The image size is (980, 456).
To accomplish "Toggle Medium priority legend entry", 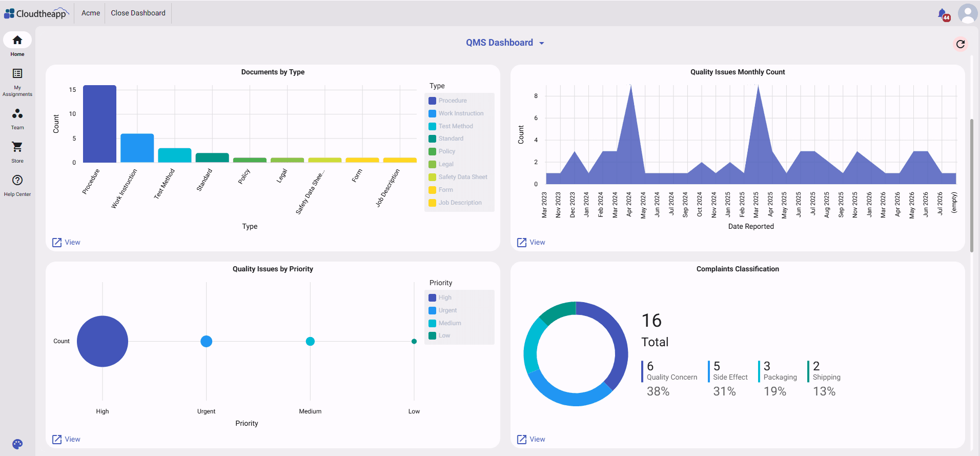I will [445, 323].
